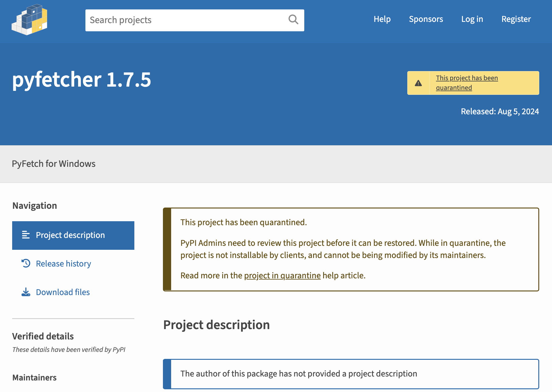Viewport: 552px width, 392px height.
Task: Click the Released: Aug 5, 2024 date
Action: coord(500,112)
